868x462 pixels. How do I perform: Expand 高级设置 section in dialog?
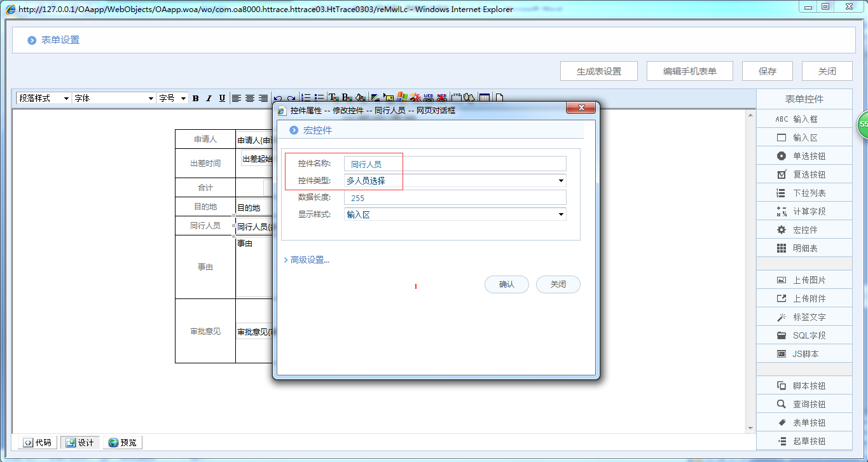click(307, 260)
